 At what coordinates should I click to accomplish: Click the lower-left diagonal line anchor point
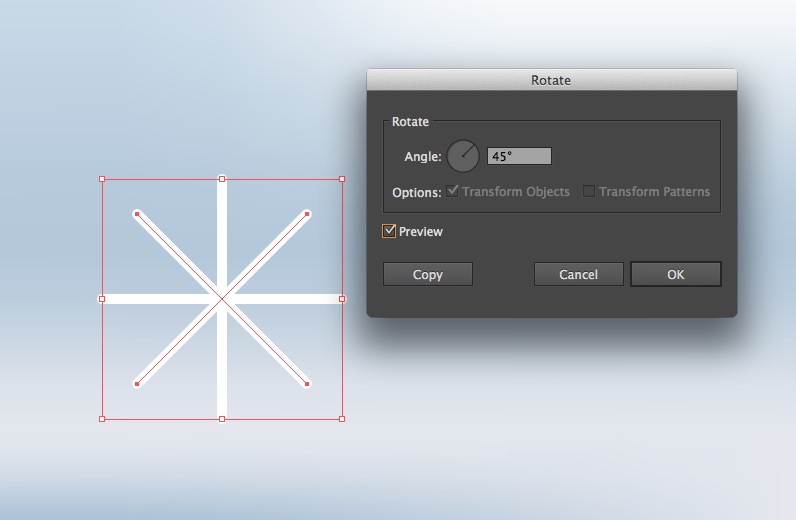click(x=137, y=384)
